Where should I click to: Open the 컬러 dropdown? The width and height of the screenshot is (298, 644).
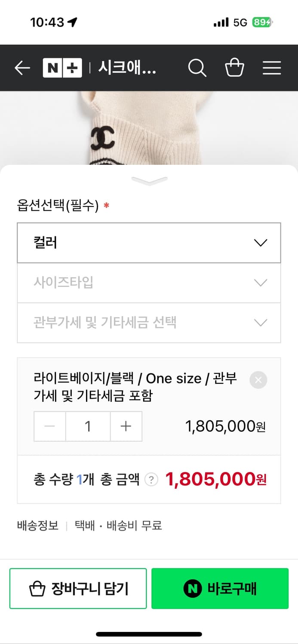[x=149, y=243]
